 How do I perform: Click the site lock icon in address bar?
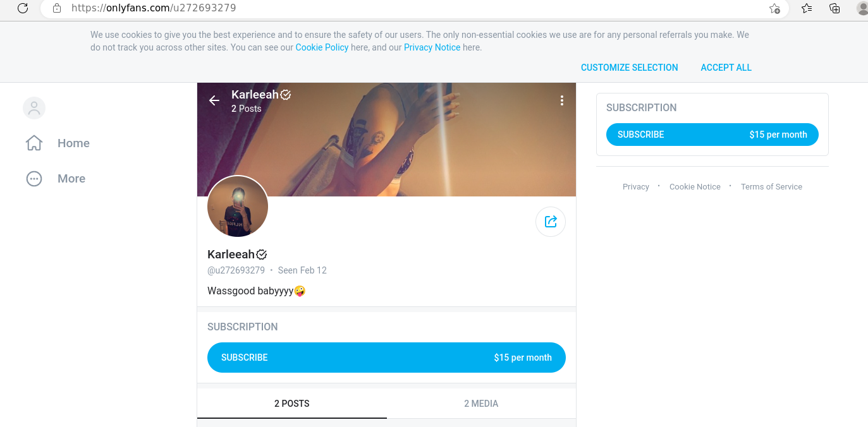pos(57,8)
